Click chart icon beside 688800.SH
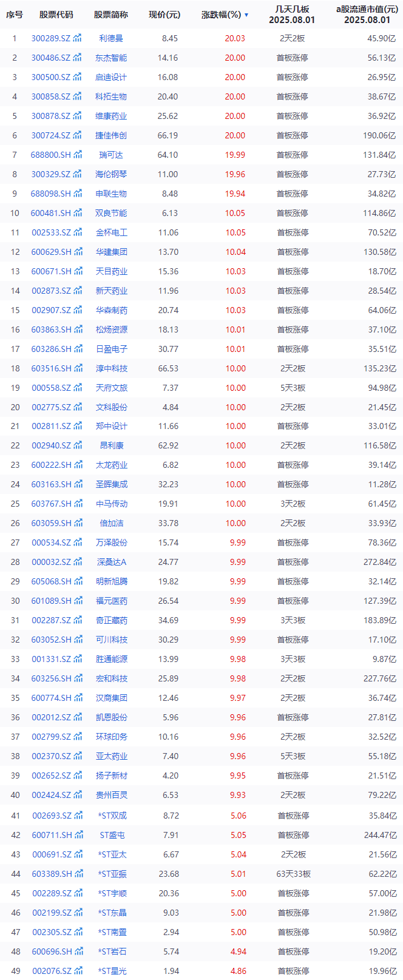Image resolution: width=403 pixels, height=980 pixels. [78, 155]
